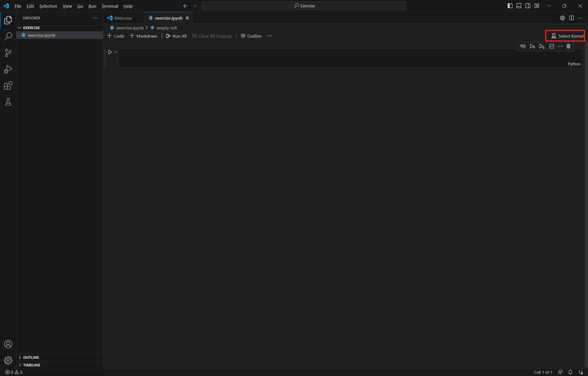Click Run All in notebook toolbar
Viewport: 588px width, 376px height.
coord(176,36)
